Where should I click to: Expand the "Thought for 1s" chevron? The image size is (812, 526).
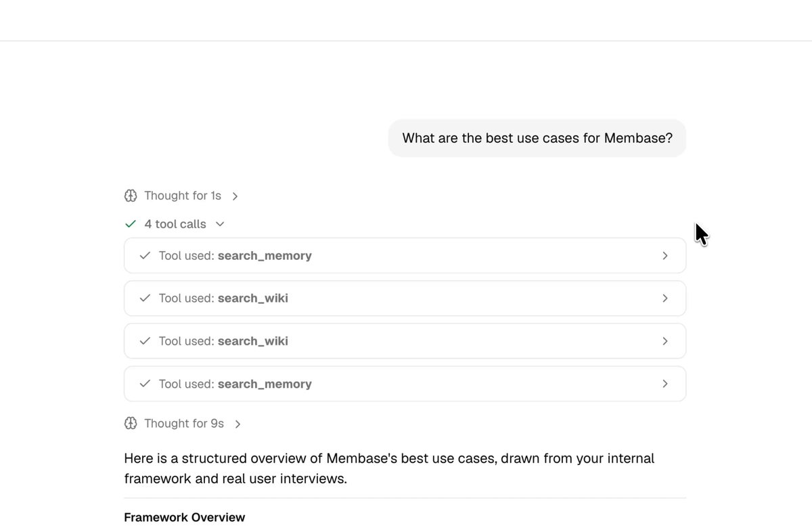pos(235,196)
